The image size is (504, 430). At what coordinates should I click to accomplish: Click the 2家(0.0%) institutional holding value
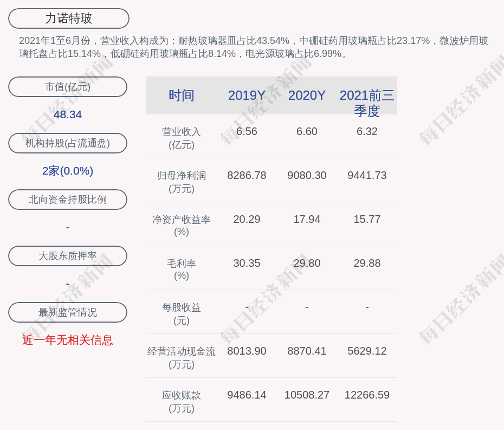coord(68,171)
